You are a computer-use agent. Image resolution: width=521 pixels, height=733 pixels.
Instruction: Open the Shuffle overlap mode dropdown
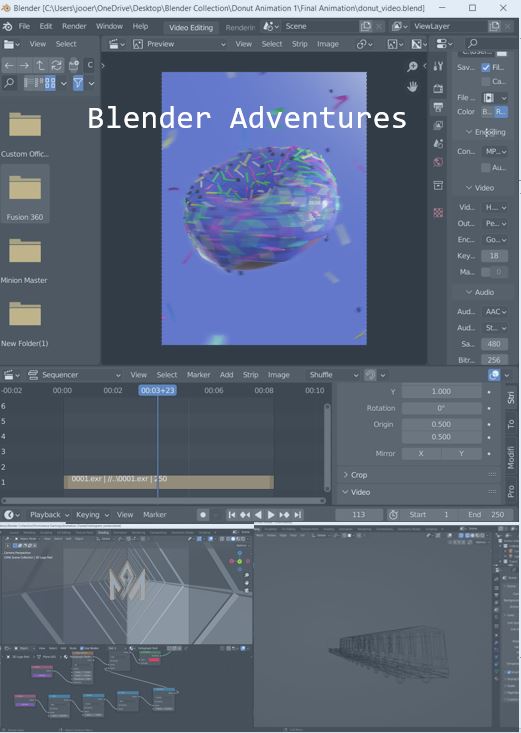[333, 375]
